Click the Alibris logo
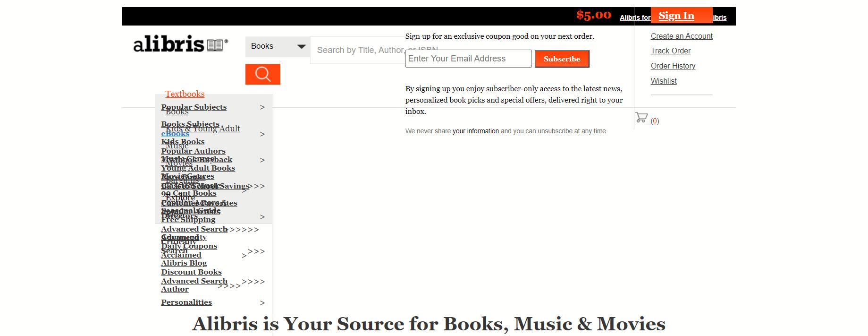The image size is (868, 336). [180, 44]
